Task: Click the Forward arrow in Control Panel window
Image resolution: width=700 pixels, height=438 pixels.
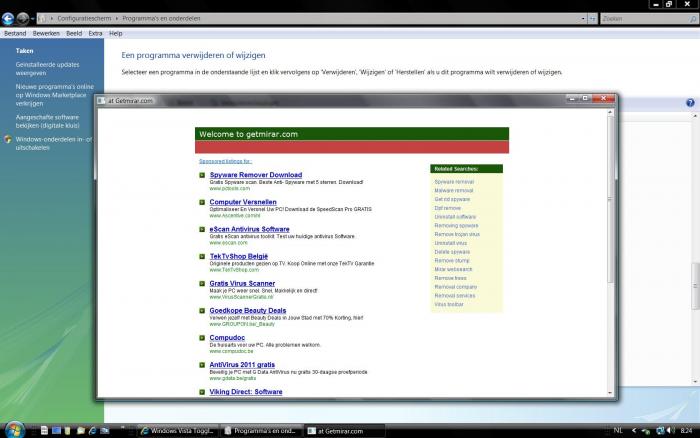Action: (22, 18)
